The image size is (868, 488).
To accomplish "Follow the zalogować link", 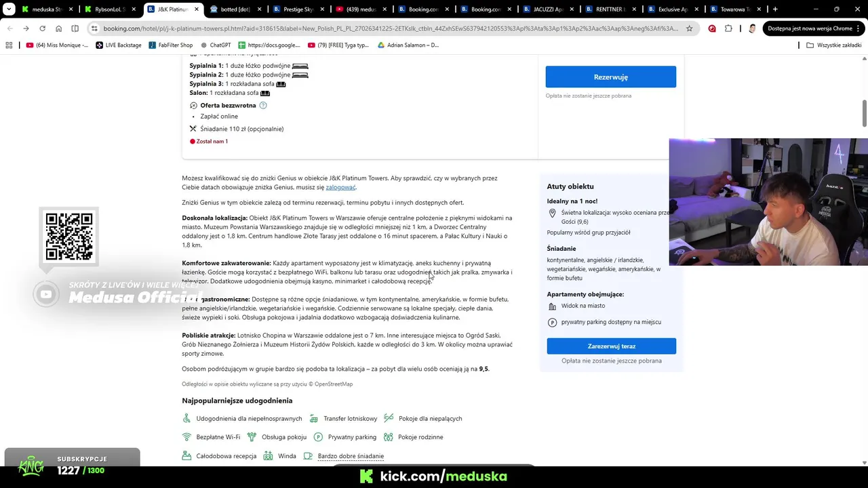I will [x=340, y=187].
